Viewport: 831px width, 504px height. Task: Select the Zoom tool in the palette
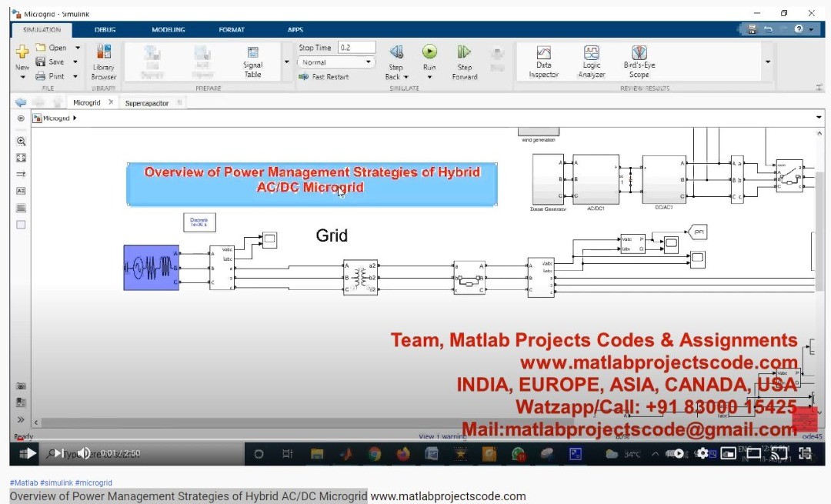pos(21,142)
